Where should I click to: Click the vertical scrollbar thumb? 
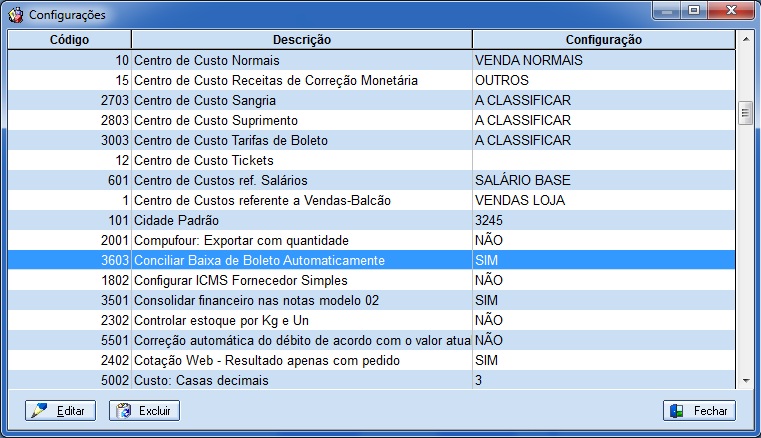745,113
